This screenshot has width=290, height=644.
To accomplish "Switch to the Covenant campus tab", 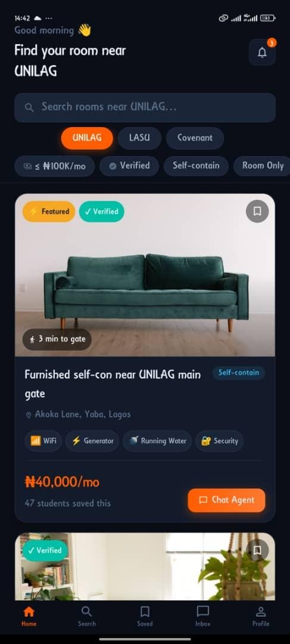I will click(x=195, y=138).
